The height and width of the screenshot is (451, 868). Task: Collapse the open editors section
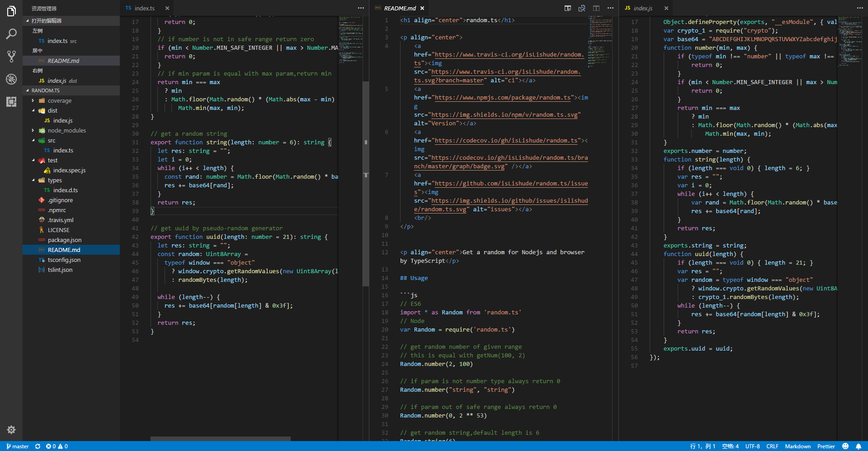[71, 21]
